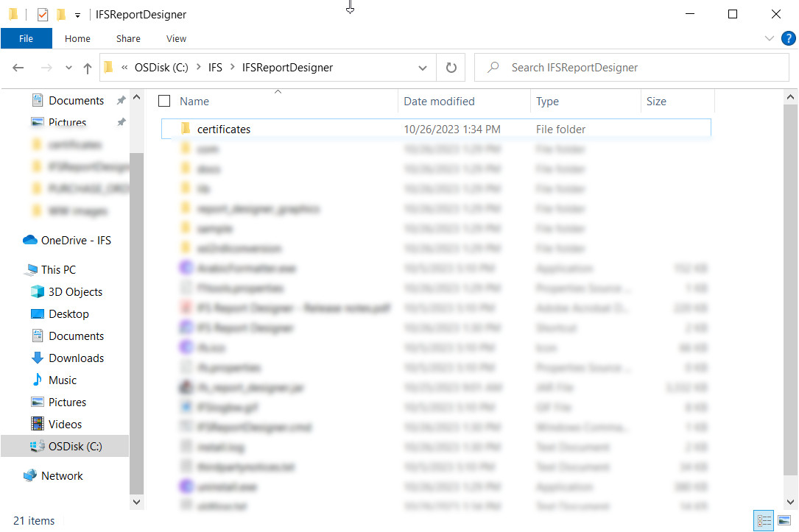Sort files by the Type column
This screenshot has height=532, width=799.
[x=547, y=102]
